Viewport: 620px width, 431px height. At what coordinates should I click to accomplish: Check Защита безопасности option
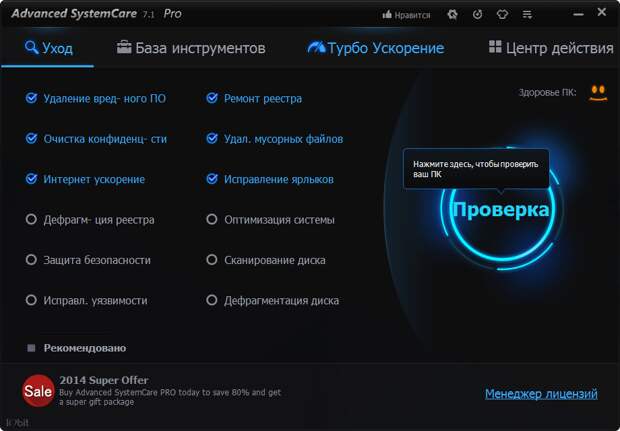pyautogui.click(x=31, y=260)
